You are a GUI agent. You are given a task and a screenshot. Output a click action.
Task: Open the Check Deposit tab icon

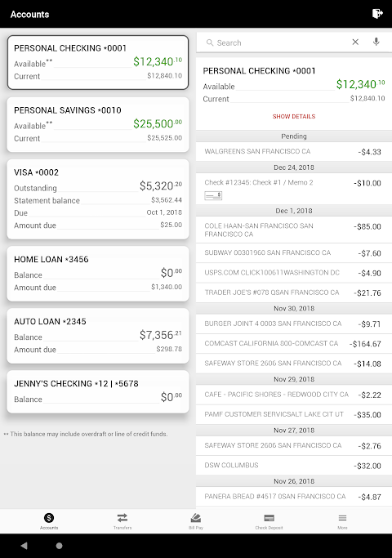(269, 518)
